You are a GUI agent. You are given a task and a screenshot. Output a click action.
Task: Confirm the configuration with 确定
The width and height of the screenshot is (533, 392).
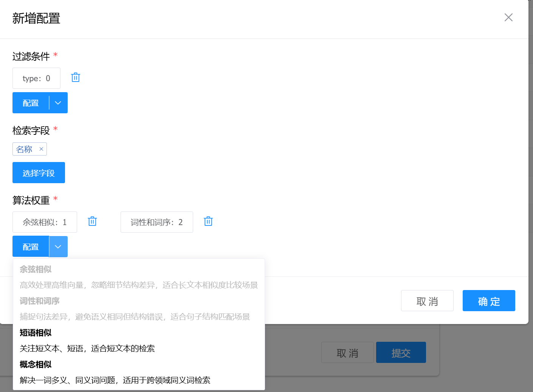tap(489, 301)
